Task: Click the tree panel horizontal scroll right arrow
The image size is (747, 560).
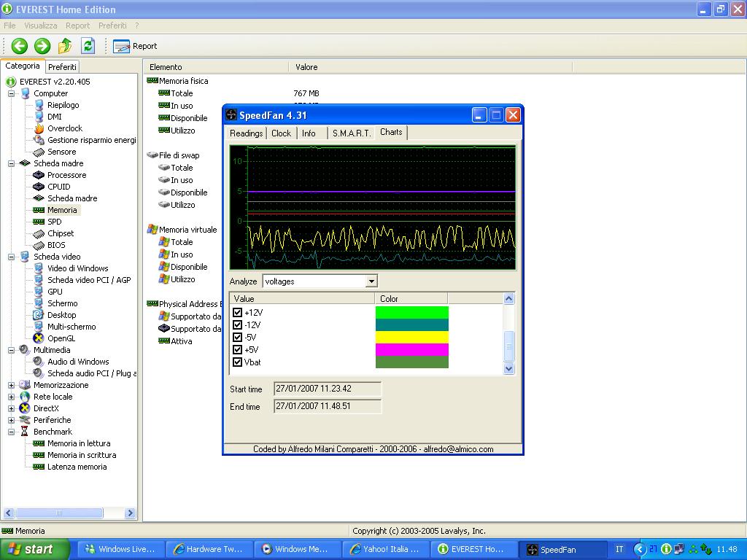Action: pyautogui.click(x=130, y=513)
